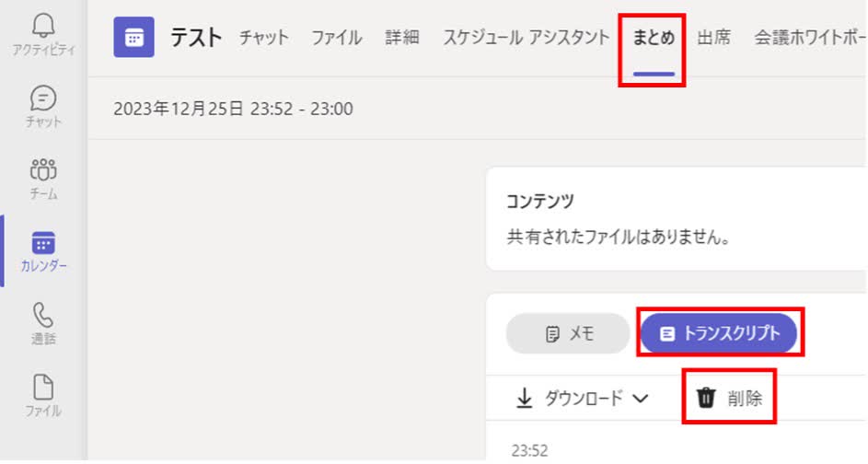The width and height of the screenshot is (868, 464).
Task: Open the スケジュール アシスタント tab
Action: (x=526, y=38)
